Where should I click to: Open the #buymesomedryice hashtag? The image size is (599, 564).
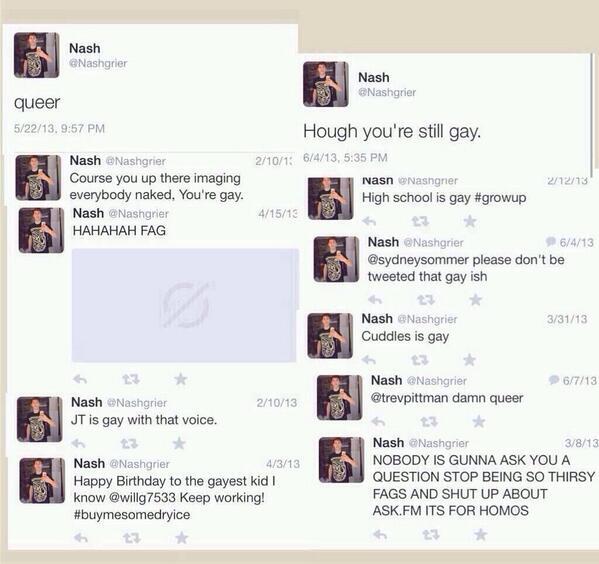[131, 515]
